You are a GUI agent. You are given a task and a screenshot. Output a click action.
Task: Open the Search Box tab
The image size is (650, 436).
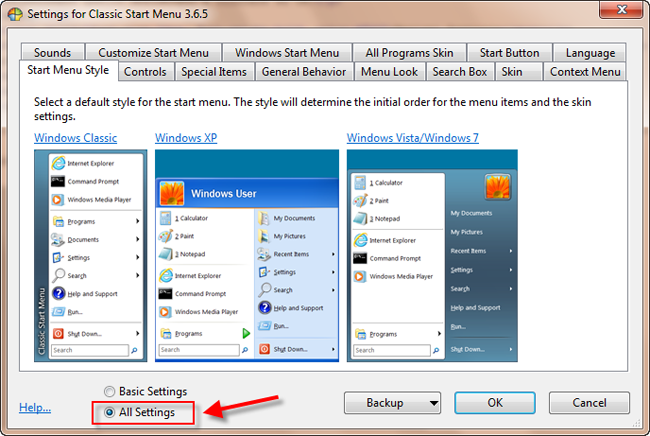[x=460, y=72]
